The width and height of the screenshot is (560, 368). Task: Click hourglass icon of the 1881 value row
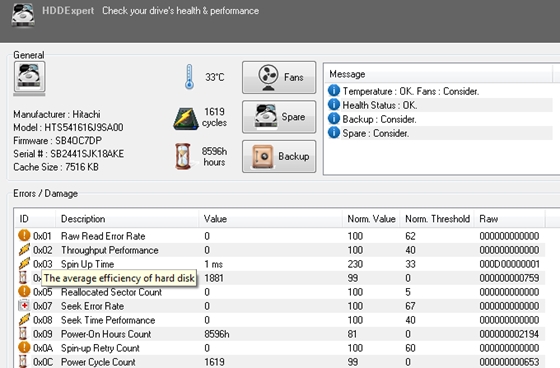click(x=23, y=278)
